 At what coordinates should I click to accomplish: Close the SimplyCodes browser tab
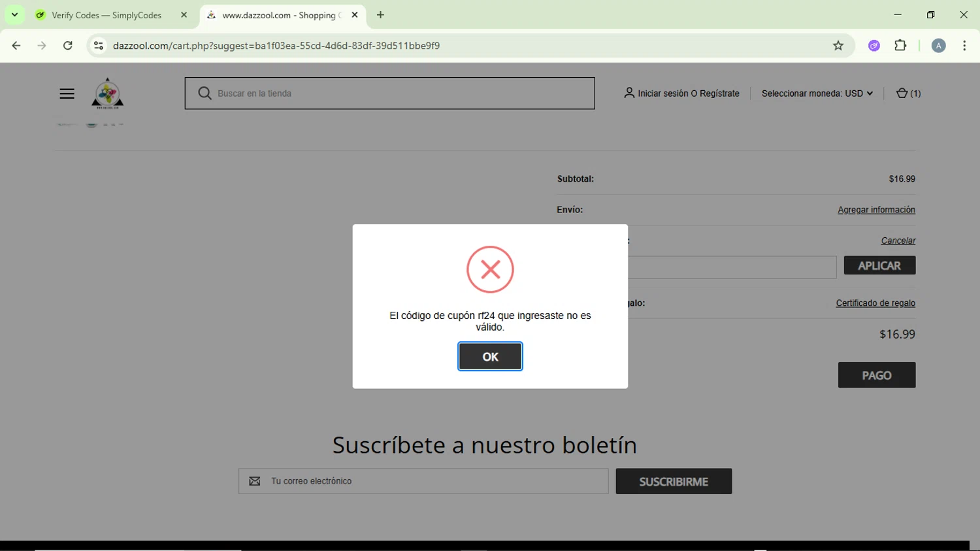pyautogui.click(x=184, y=15)
